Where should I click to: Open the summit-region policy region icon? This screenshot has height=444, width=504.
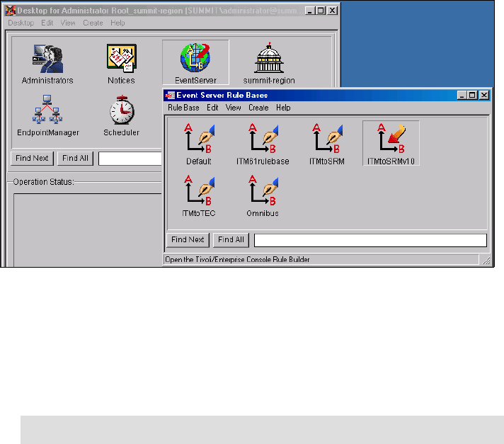(269, 58)
